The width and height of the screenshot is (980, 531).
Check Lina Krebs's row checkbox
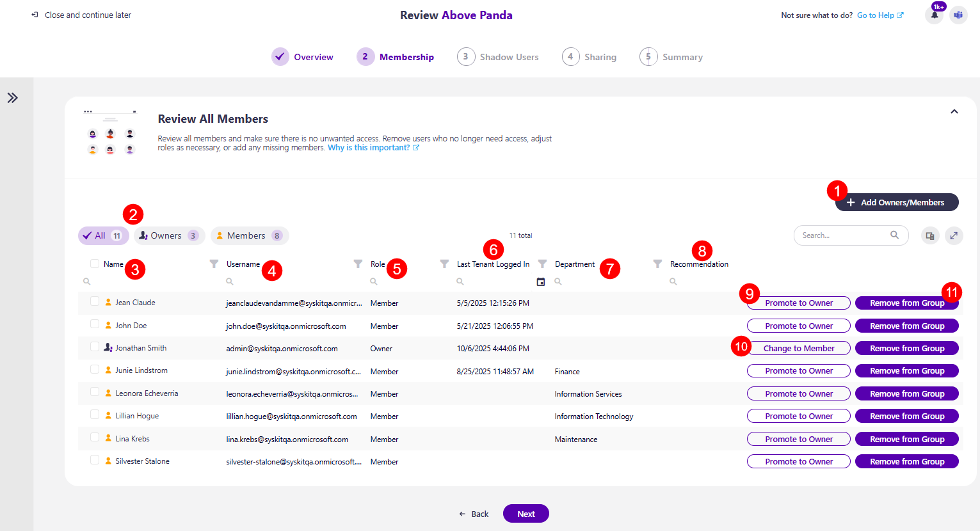coord(93,439)
